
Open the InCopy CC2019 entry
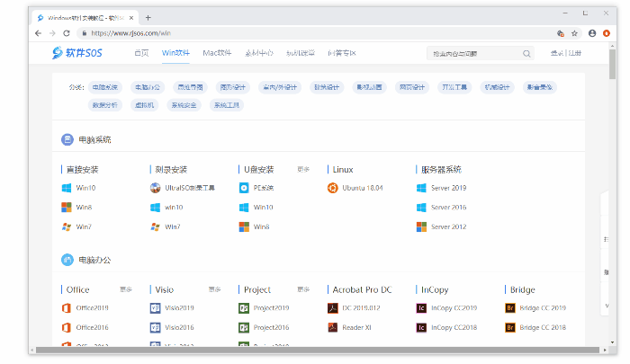click(446, 307)
